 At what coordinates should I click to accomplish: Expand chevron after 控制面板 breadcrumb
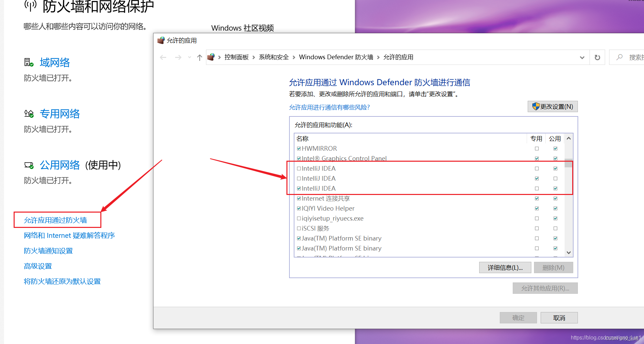tap(254, 57)
